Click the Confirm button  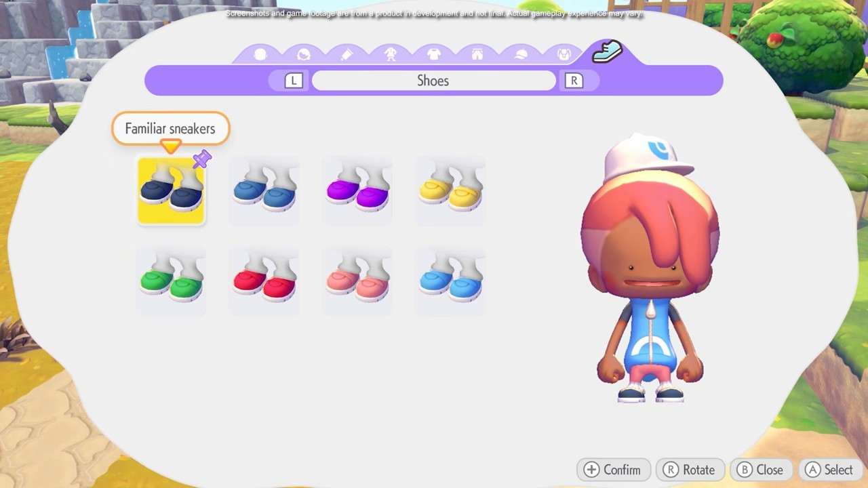click(613, 470)
